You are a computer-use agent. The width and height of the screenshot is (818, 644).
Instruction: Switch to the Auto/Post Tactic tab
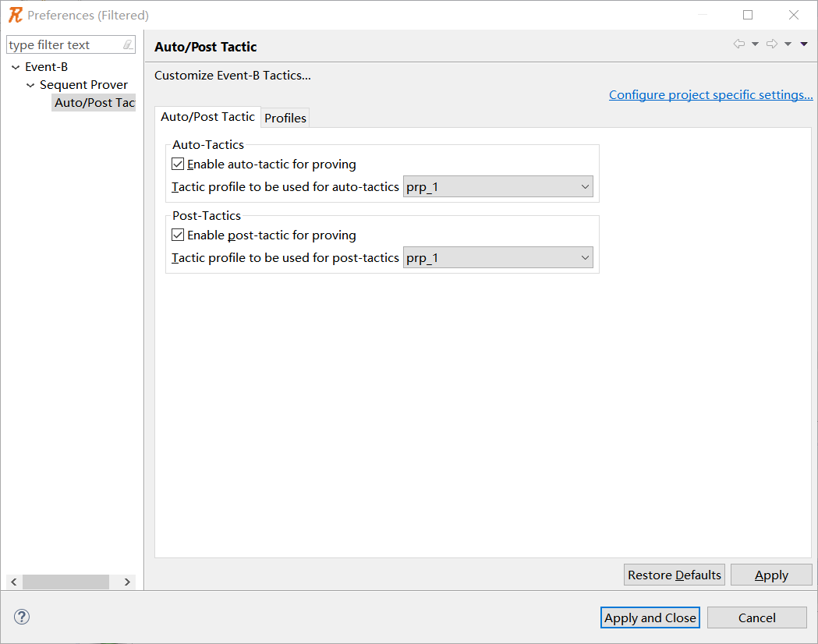coord(207,117)
